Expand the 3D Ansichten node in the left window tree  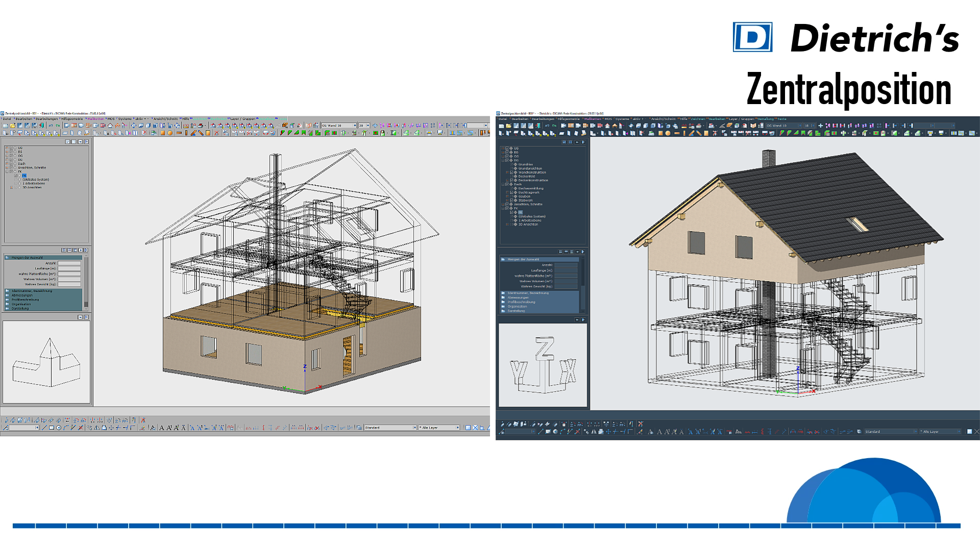pos(11,187)
